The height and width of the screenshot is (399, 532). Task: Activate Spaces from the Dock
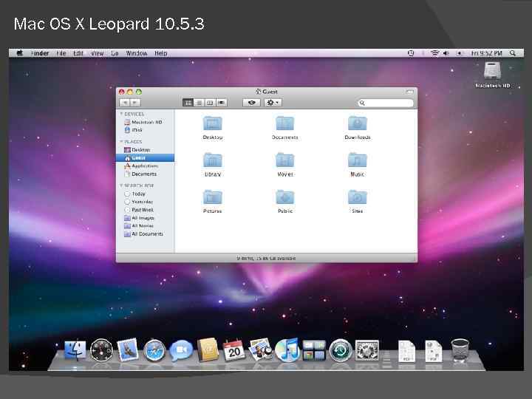coord(314,350)
